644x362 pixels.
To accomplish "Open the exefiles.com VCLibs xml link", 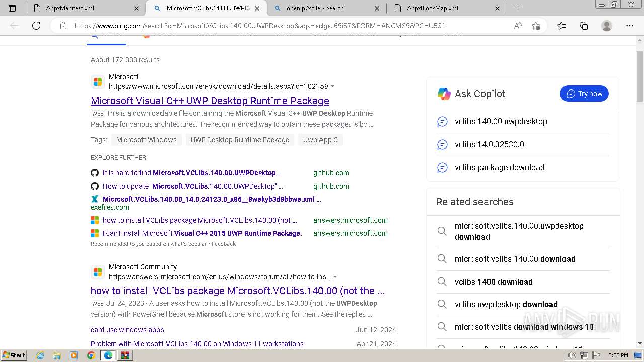I will coord(212,199).
